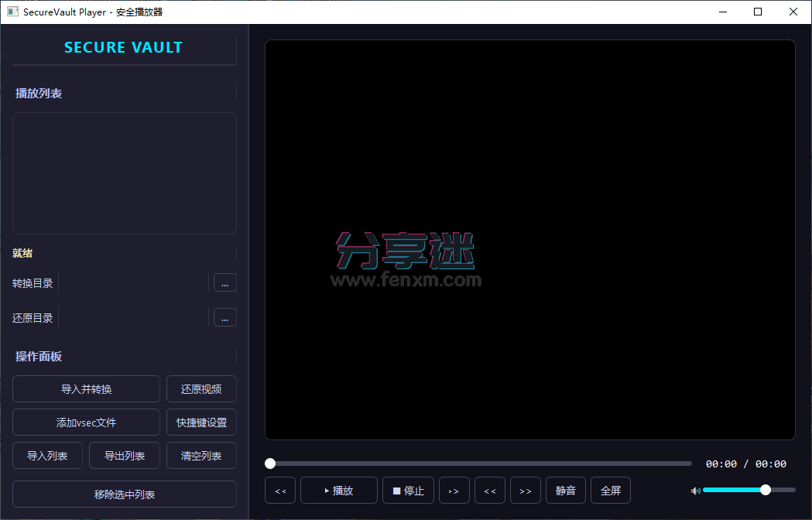Clear the playlist using 清空列表
812x520 pixels.
click(201, 455)
